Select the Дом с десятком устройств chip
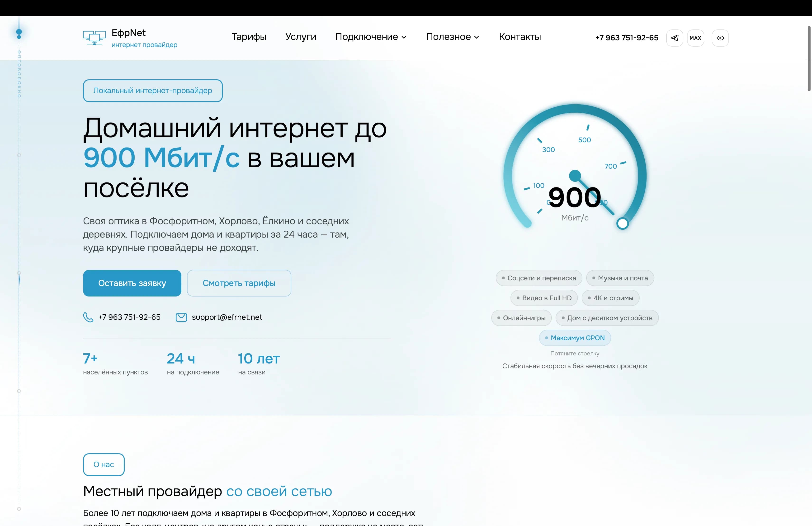The image size is (812, 526). point(607,318)
